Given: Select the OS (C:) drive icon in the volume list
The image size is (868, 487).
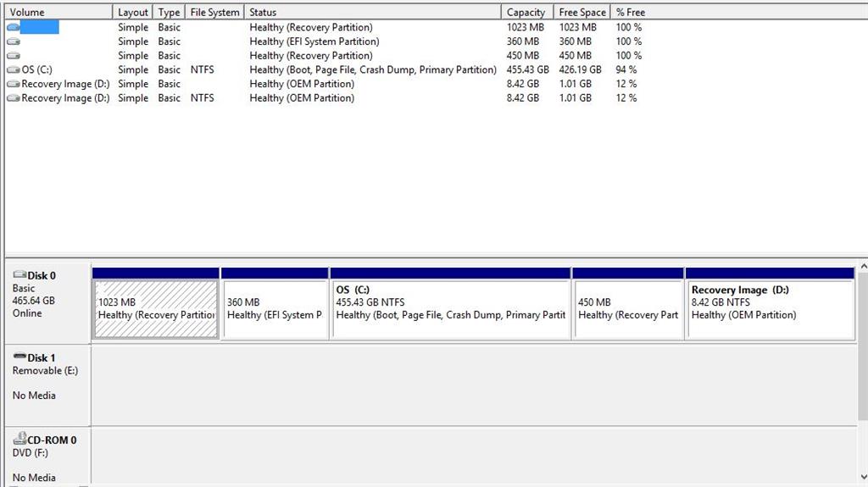Looking at the screenshot, I should pyautogui.click(x=14, y=69).
